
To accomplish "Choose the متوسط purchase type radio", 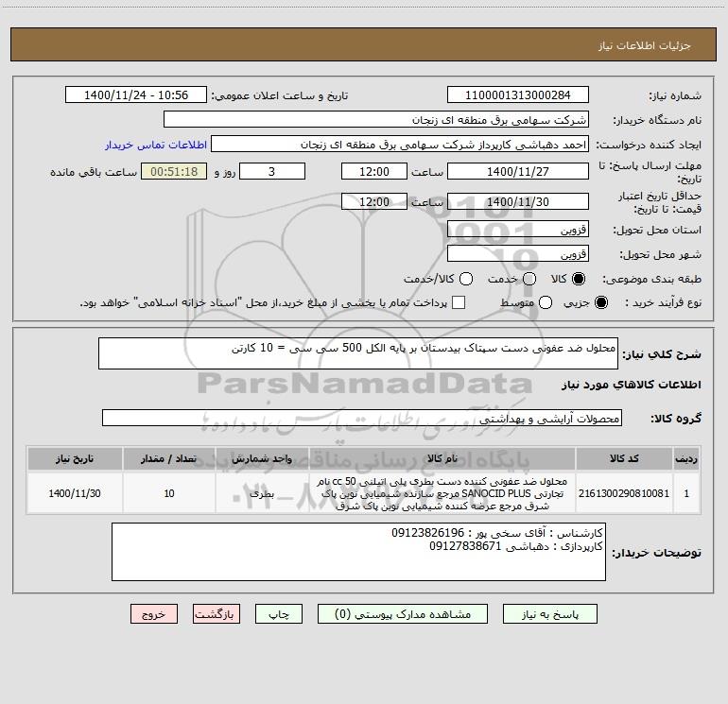I will point(546,302).
